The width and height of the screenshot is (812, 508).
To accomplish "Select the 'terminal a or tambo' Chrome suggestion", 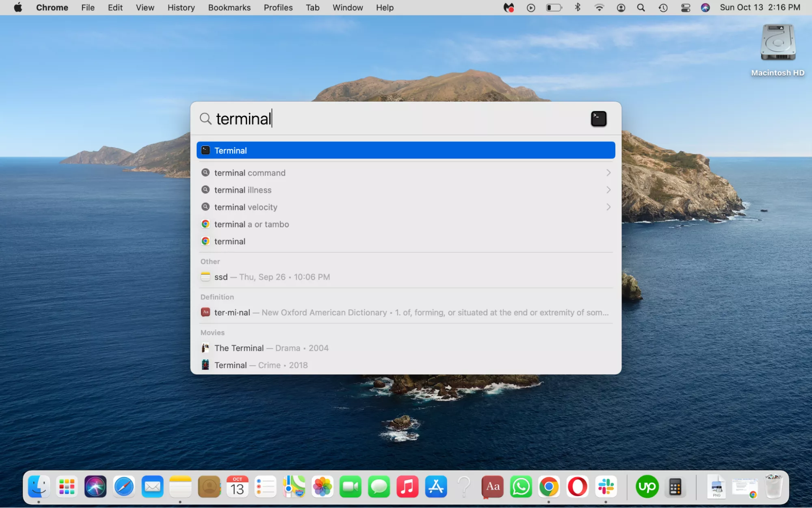I will pos(251,224).
